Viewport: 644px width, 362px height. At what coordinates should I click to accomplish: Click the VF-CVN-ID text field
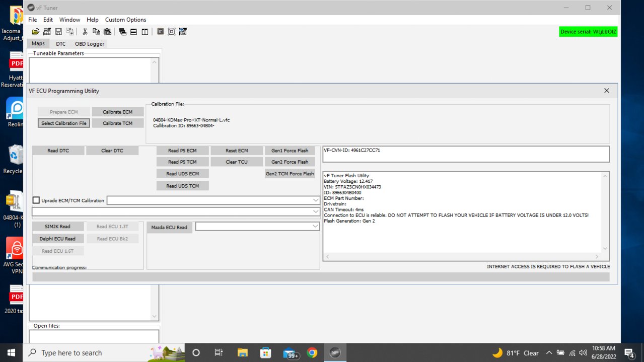(x=466, y=154)
